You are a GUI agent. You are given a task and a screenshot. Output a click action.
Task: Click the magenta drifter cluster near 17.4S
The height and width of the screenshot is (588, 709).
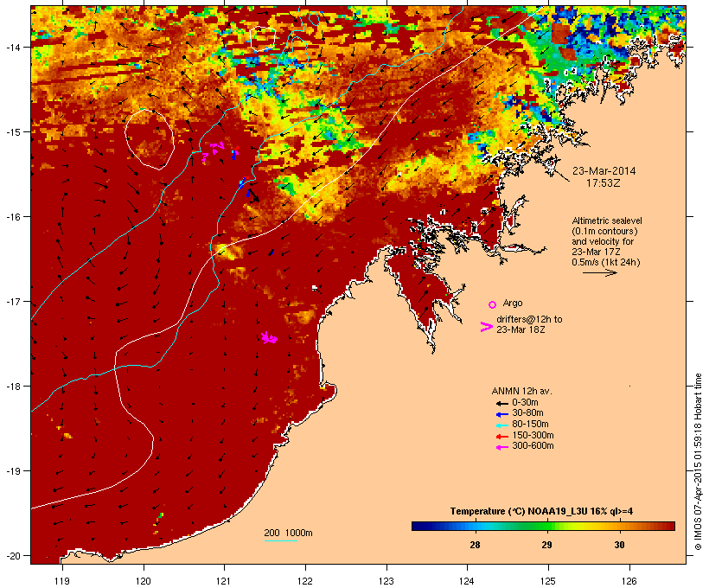pyautogui.click(x=270, y=337)
